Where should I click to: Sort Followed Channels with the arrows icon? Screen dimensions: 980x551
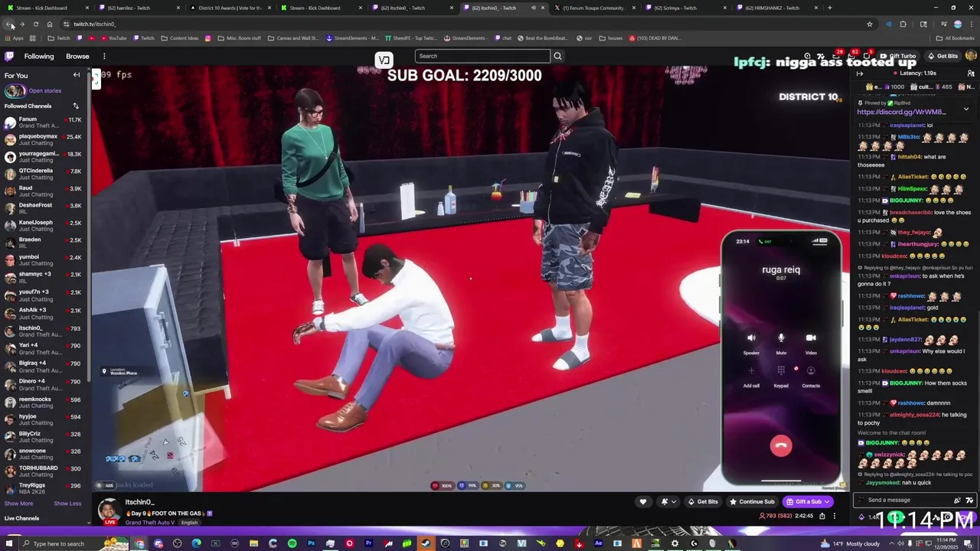(76, 106)
